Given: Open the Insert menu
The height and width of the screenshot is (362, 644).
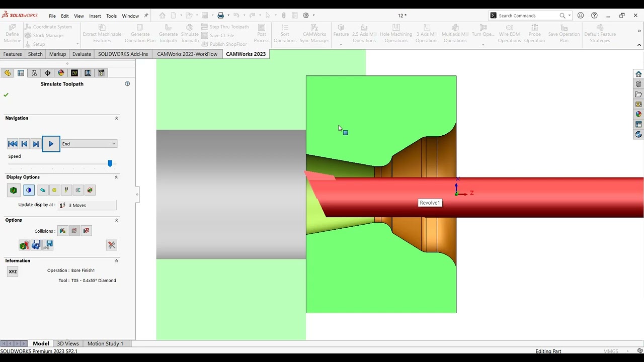Looking at the screenshot, I should (x=95, y=16).
